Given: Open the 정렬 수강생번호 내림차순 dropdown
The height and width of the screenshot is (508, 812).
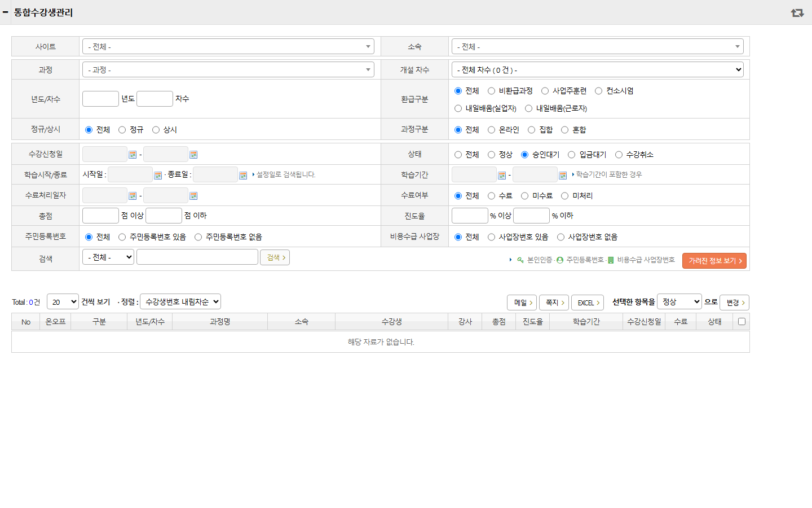Looking at the screenshot, I should [180, 302].
